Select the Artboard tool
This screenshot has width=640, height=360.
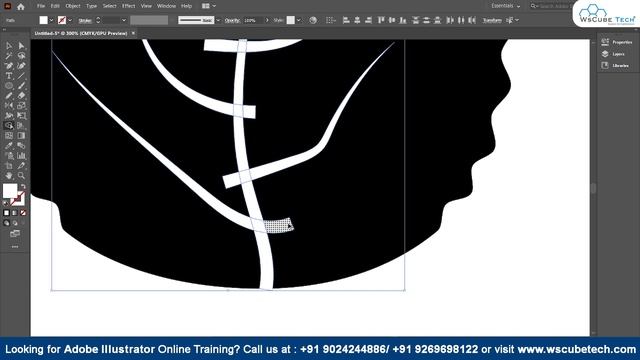(9, 166)
